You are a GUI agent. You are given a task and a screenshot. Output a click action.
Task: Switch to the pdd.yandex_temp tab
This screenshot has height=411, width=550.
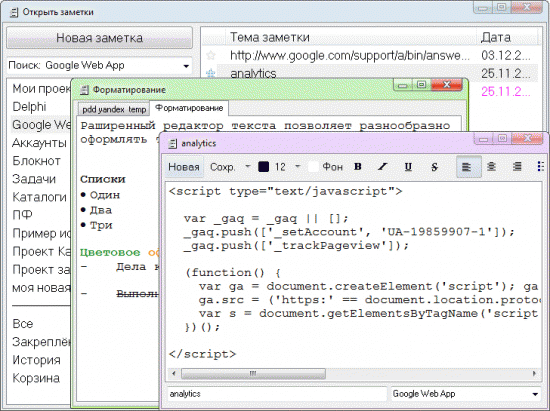point(114,109)
